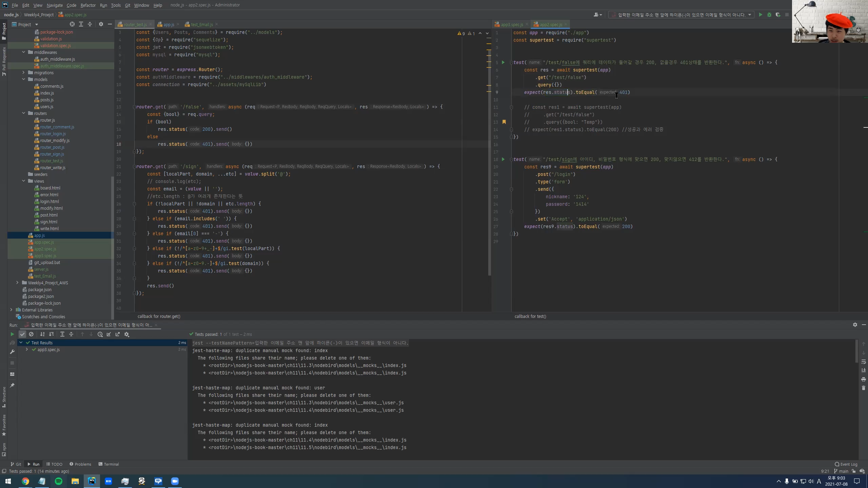Run the /test/false test from gutter
Screen dimensions: 868x488
click(503, 62)
